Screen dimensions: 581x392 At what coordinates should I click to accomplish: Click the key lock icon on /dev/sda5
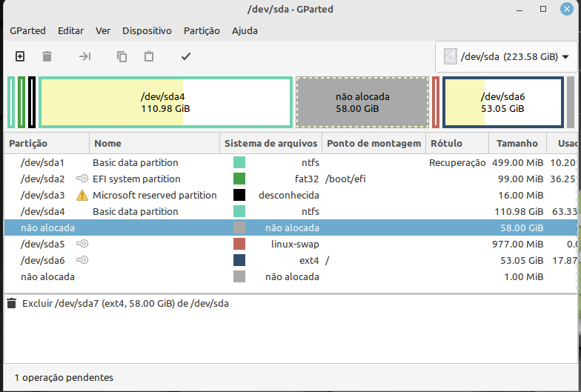pyautogui.click(x=82, y=245)
